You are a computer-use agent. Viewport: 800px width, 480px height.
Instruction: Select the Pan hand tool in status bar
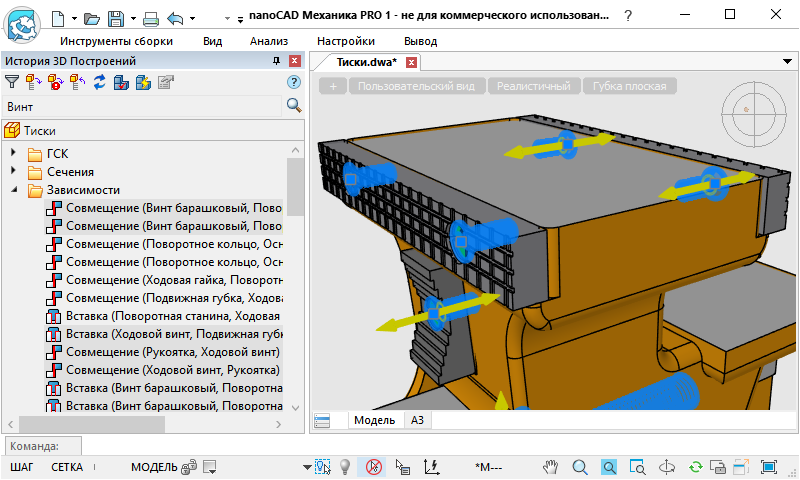550,467
